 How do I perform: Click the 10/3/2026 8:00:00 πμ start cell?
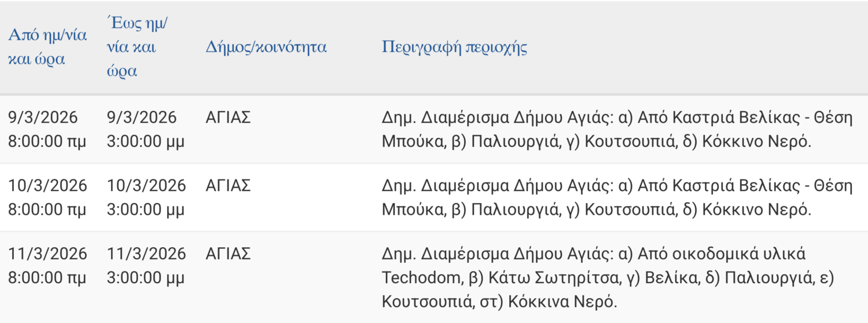(47, 197)
